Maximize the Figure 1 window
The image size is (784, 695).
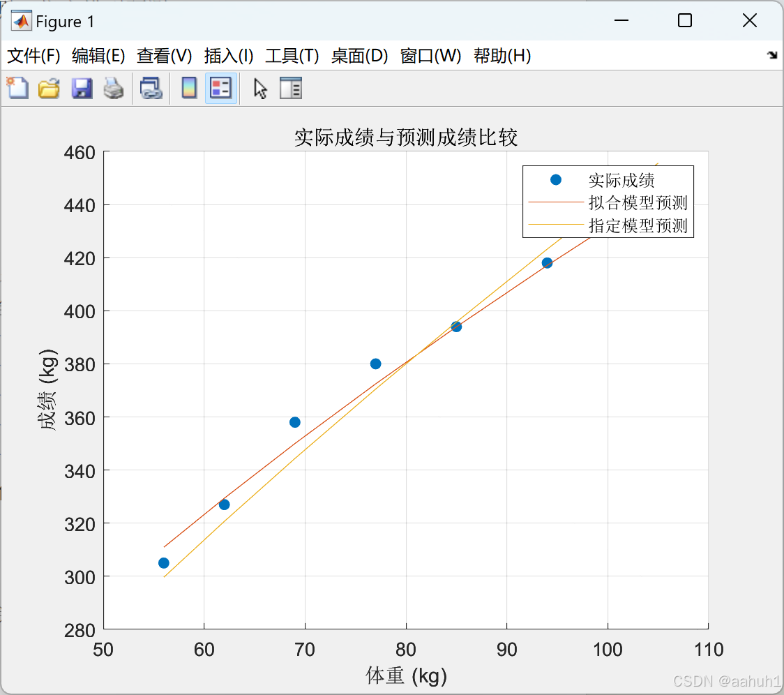[684, 20]
